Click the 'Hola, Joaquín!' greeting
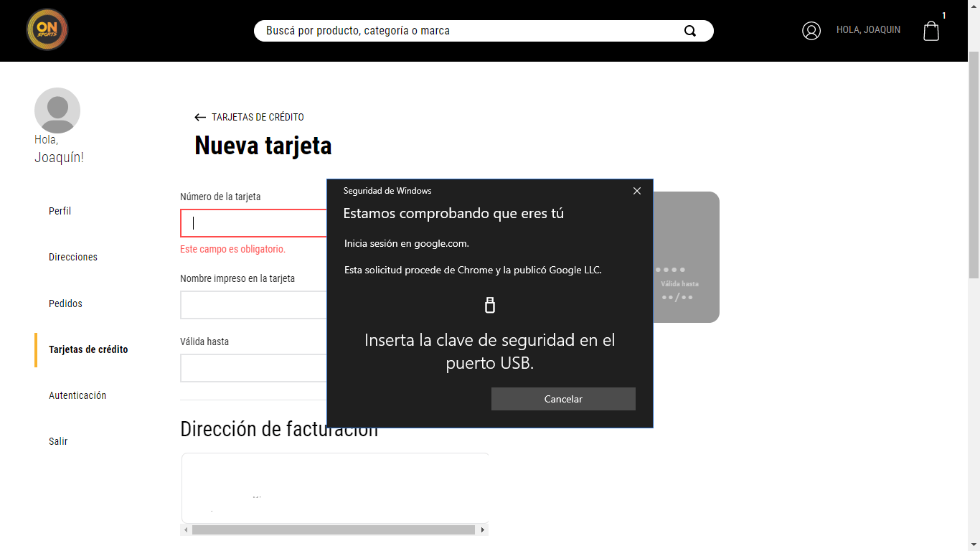This screenshot has height=551, width=980. [x=59, y=149]
